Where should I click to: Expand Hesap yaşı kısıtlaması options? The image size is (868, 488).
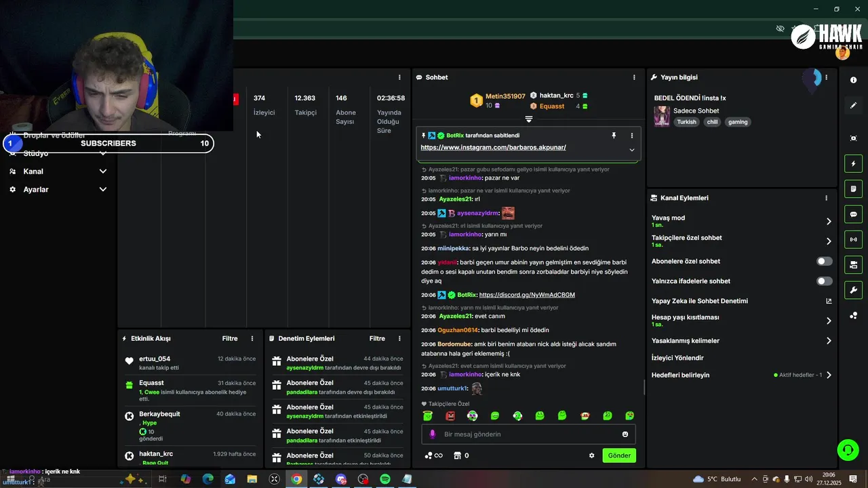pos(829,321)
